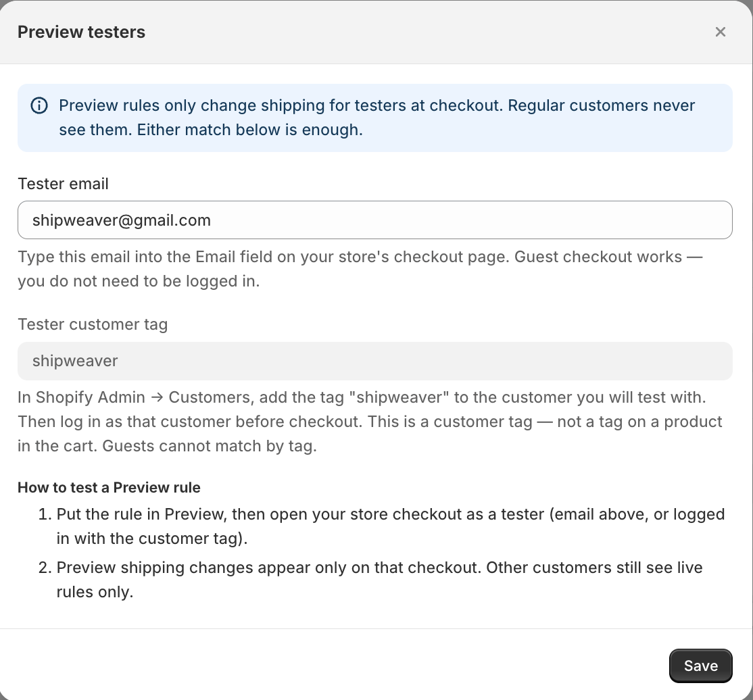Click the "Preview testers" dialog title
Viewport: 753px width, 700px height.
[81, 32]
